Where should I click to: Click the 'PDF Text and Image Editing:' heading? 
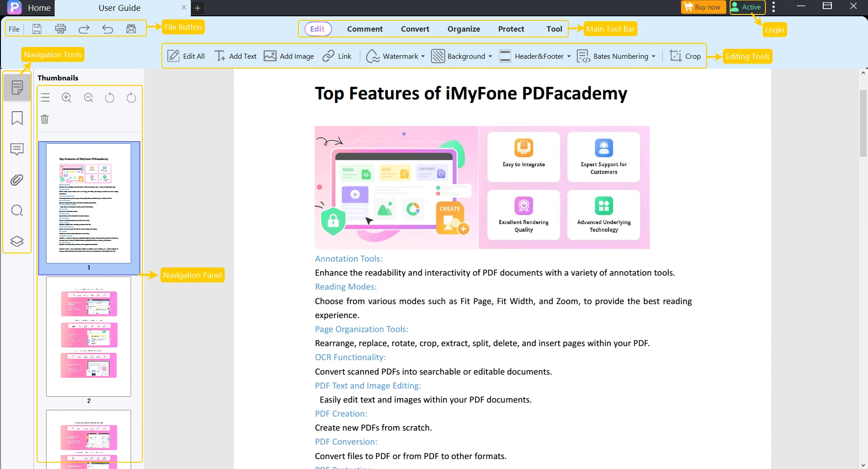(x=368, y=386)
